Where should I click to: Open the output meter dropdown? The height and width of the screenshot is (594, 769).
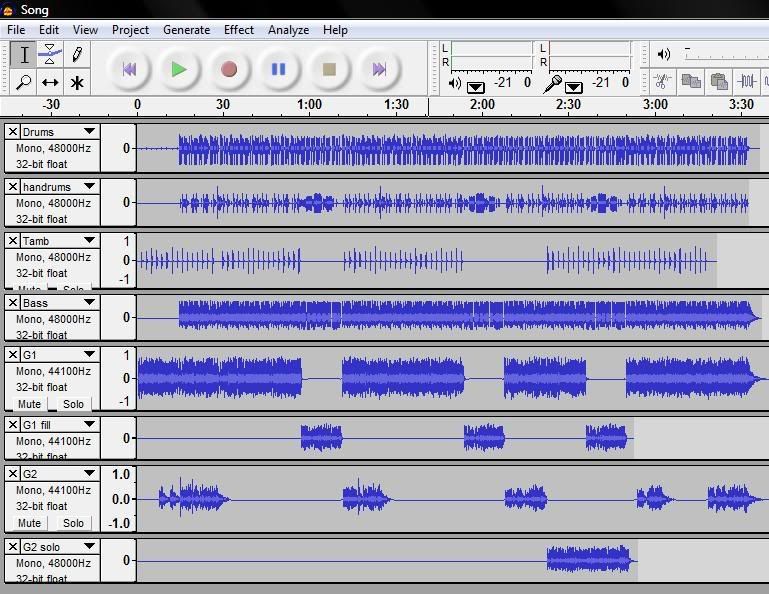[475, 87]
